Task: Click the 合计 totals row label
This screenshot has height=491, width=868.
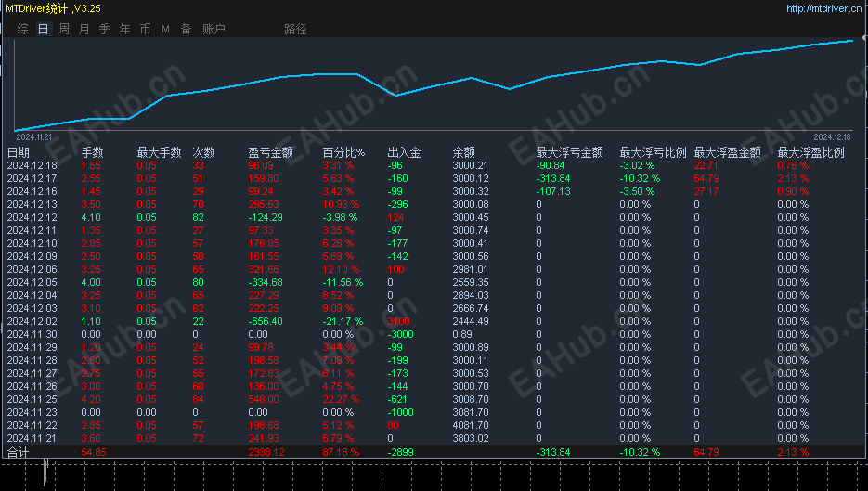Action: coord(19,452)
